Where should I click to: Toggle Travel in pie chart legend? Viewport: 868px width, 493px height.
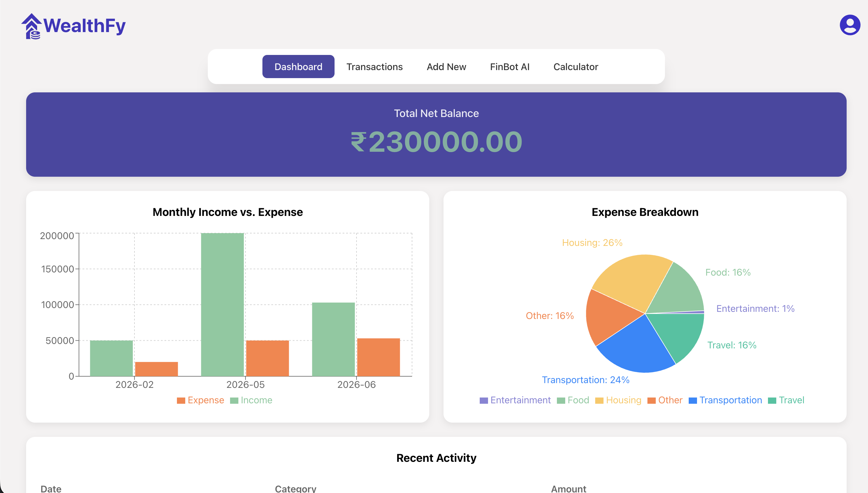pyautogui.click(x=786, y=400)
